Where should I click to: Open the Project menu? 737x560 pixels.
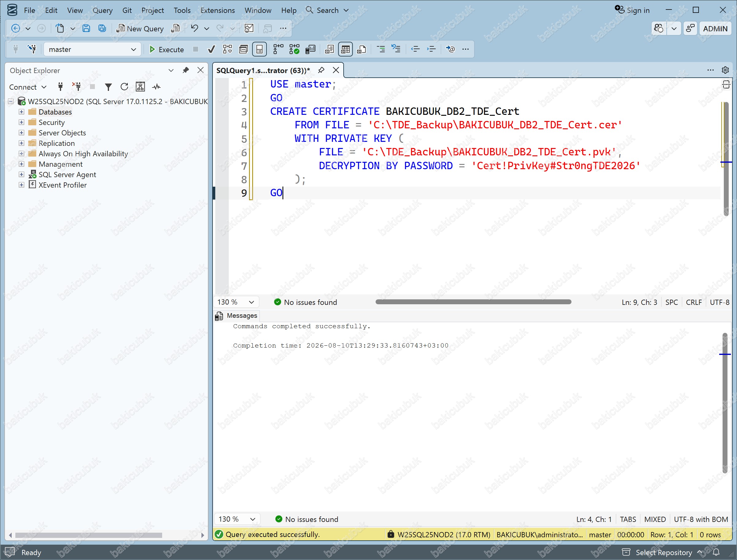click(x=152, y=10)
